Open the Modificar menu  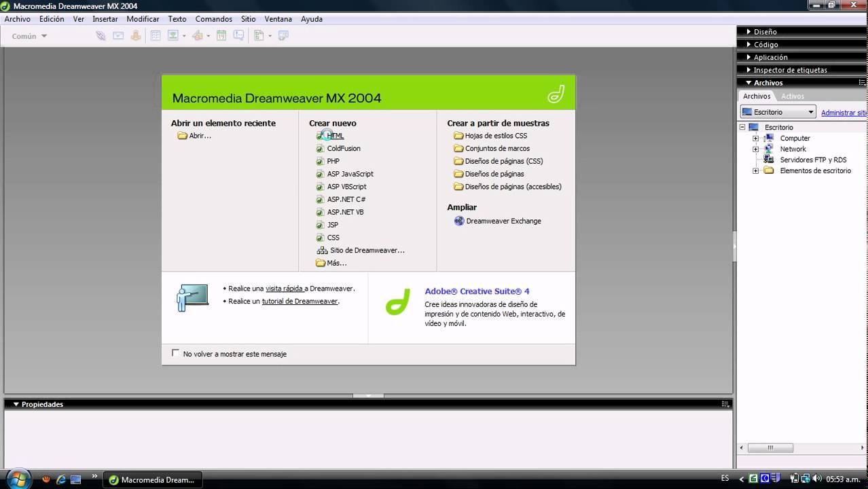(143, 19)
